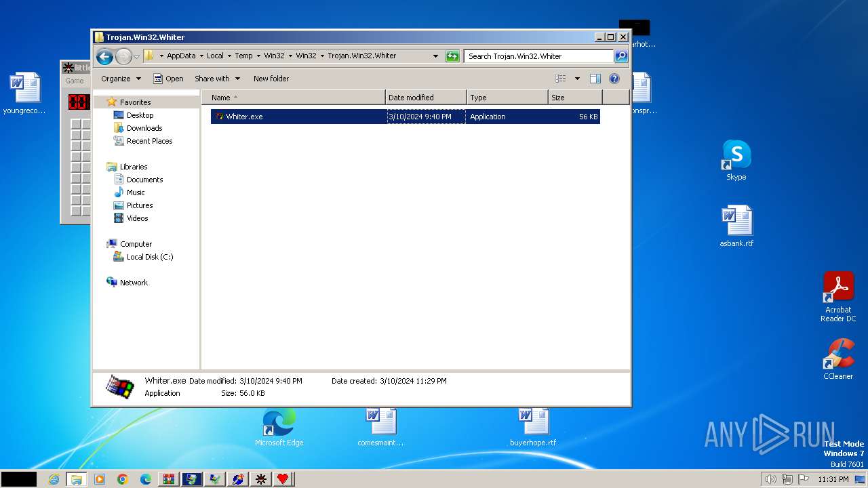Expand the AppData breadcrumb arrow

(201, 56)
